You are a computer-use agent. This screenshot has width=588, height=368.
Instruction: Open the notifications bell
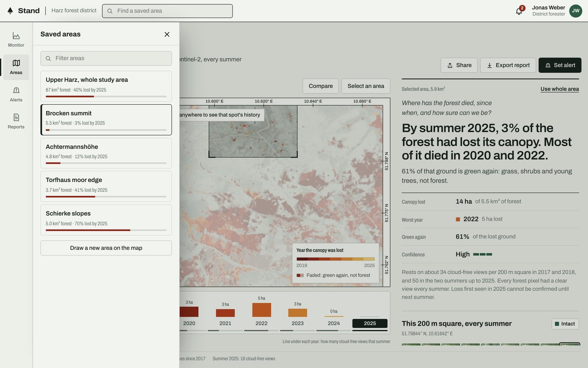click(519, 11)
